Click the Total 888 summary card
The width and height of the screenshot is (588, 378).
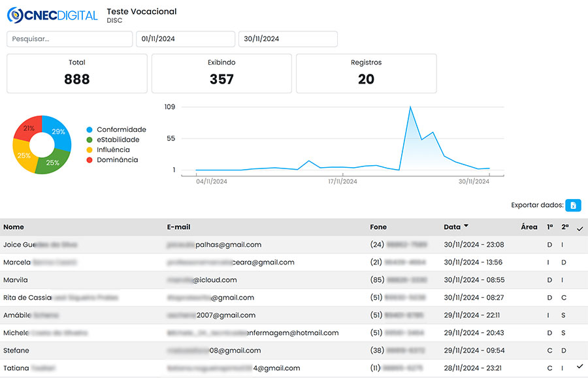point(76,73)
